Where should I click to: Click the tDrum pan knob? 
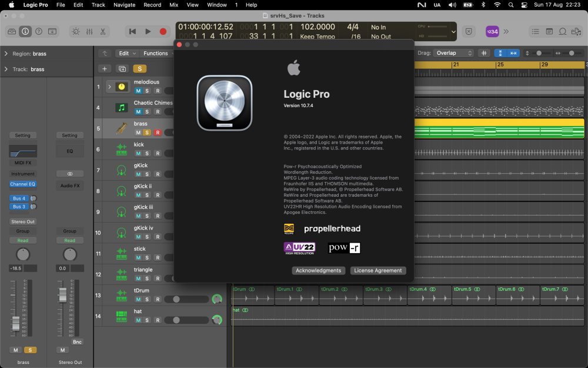[x=217, y=299]
